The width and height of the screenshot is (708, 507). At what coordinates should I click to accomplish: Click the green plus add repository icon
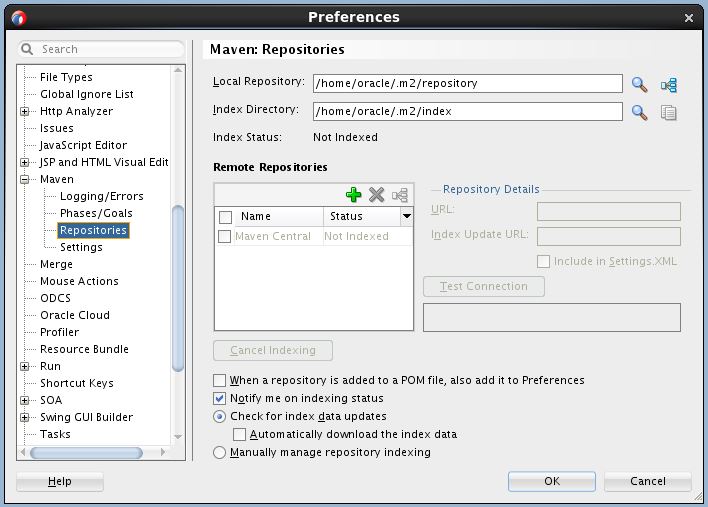click(353, 195)
